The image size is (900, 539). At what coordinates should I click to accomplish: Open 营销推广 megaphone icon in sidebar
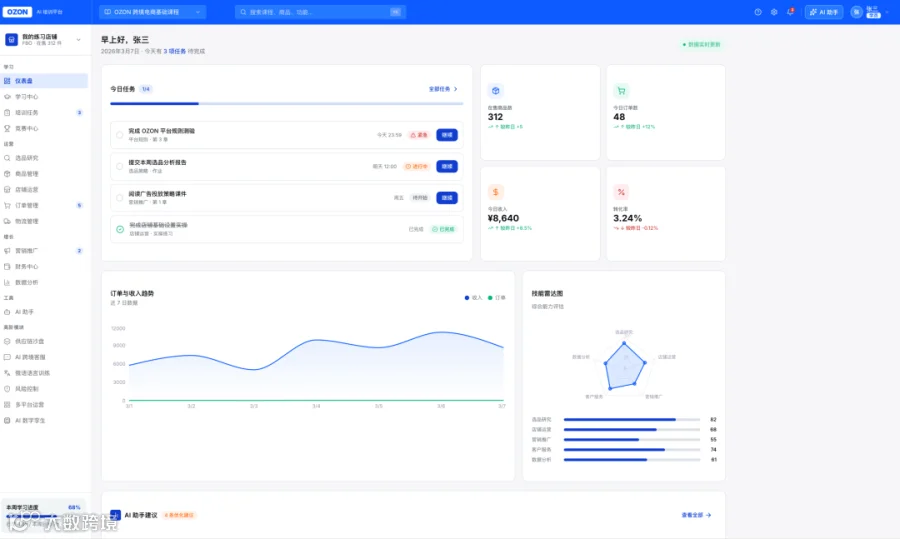[7, 251]
